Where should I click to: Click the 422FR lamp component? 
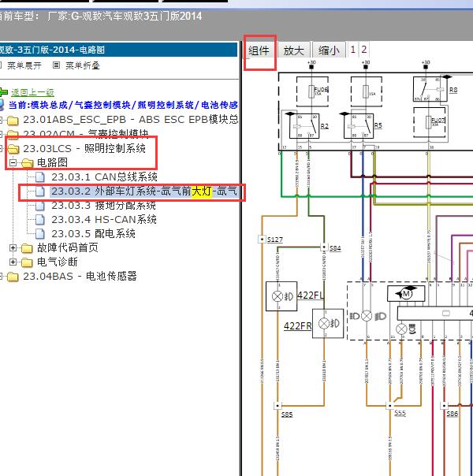click(328, 323)
